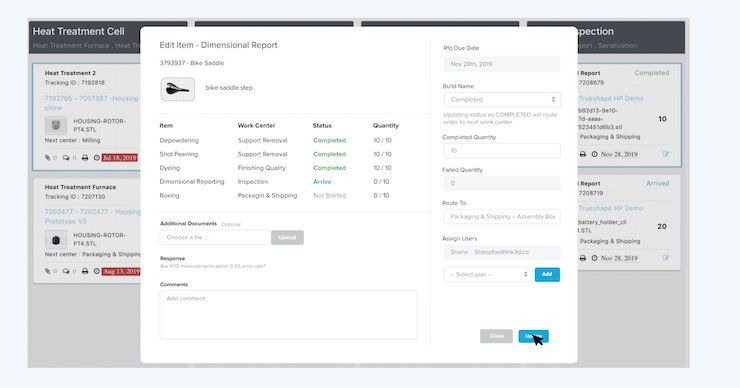This screenshot has width=740, height=388.
Task: Click the quantity 20 on the Arrived card
Action: (x=662, y=227)
